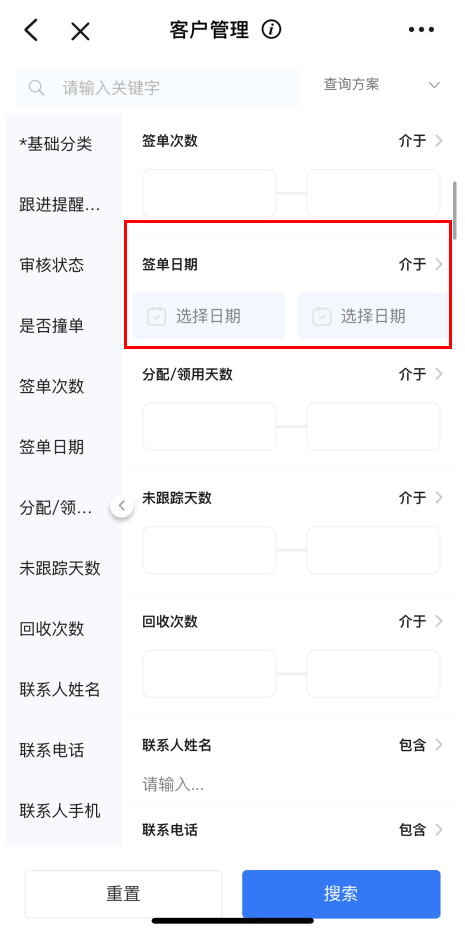Close the page with X icon

click(x=80, y=30)
